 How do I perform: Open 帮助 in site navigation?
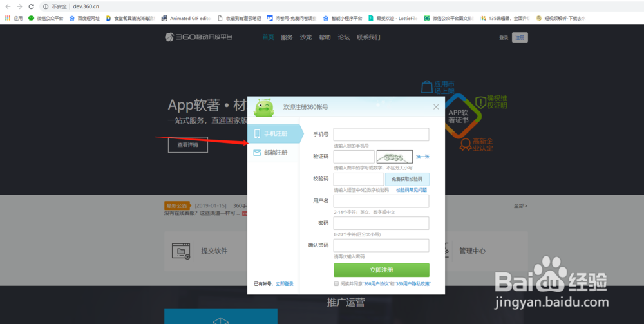click(x=325, y=37)
